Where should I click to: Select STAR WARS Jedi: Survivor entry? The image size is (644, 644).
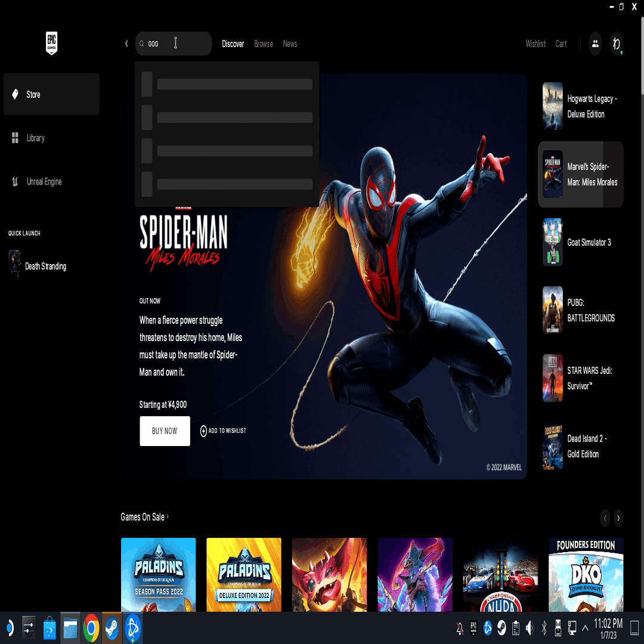point(581,378)
